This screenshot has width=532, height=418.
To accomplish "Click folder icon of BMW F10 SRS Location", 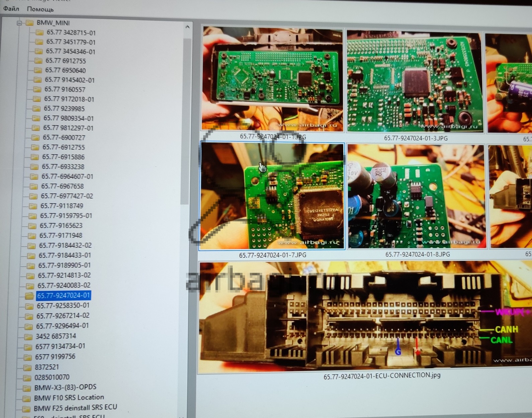I will pos(26,399).
